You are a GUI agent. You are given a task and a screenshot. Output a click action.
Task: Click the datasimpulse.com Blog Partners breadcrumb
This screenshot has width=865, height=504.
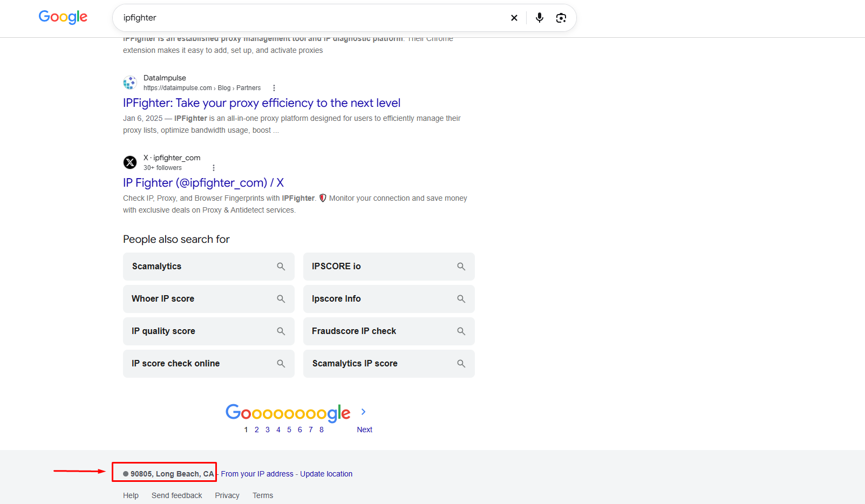coord(202,88)
